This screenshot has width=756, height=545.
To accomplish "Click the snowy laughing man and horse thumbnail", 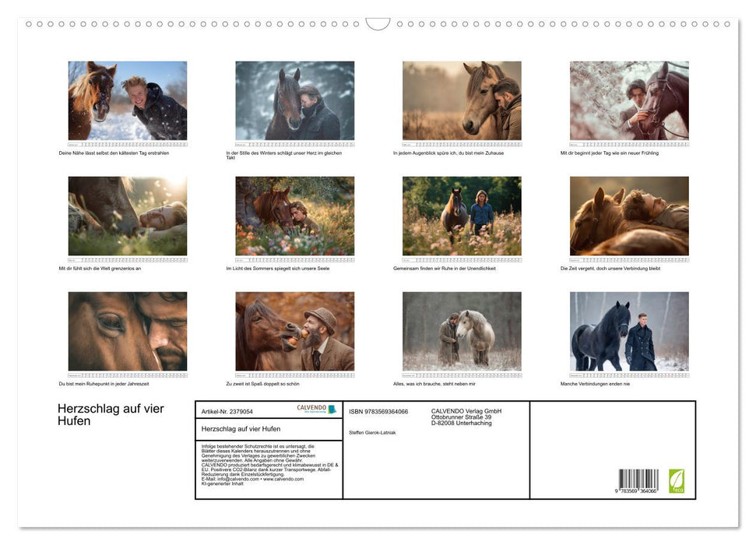I will pos(127,100).
